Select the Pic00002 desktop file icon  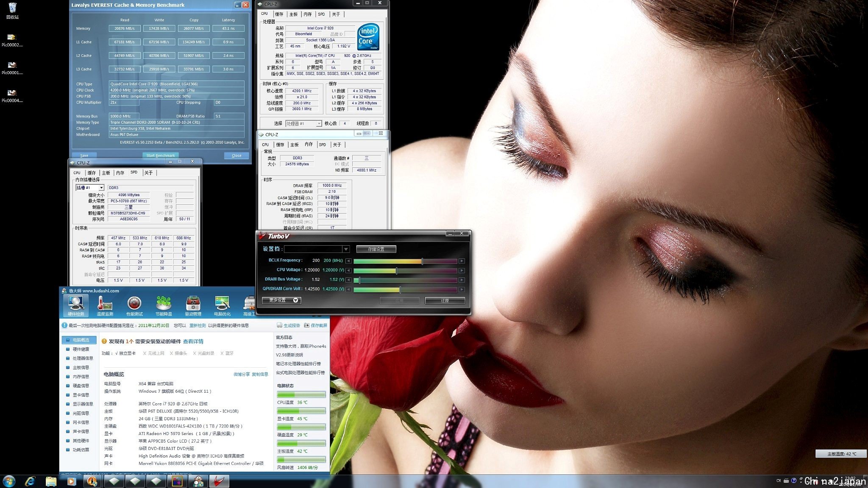pos(12,40)
